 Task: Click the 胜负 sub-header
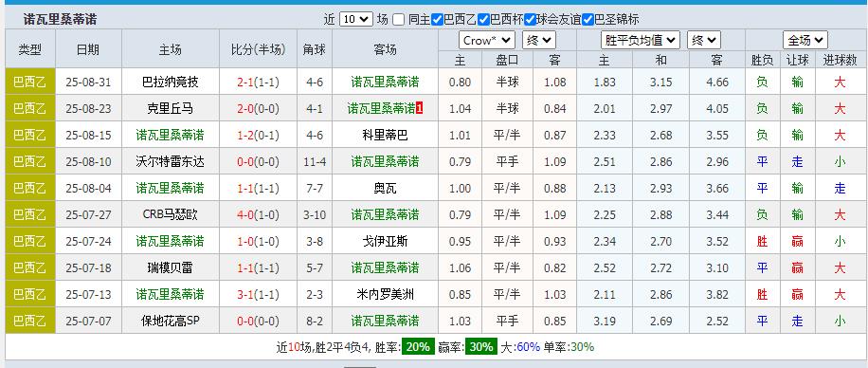pos(762,60)
